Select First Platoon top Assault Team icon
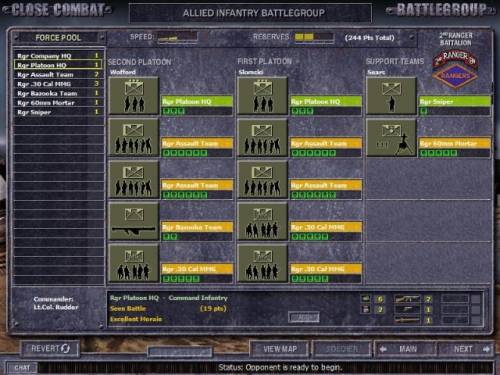The height and width of the screenshot is (375, 500). tap(263, 138)
